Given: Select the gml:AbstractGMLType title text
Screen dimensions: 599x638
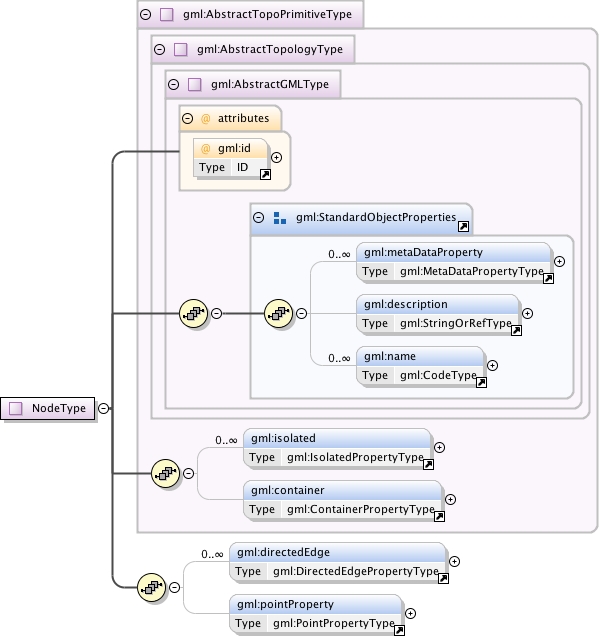Looking at the screenshot, I should [270, 84].
